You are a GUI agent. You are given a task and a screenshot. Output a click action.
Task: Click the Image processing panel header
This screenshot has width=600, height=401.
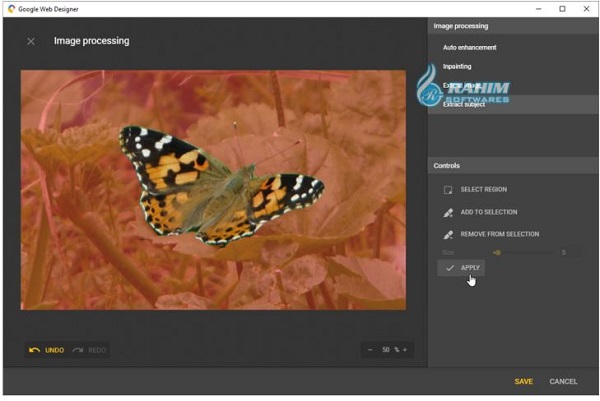(x=461, y=25)
